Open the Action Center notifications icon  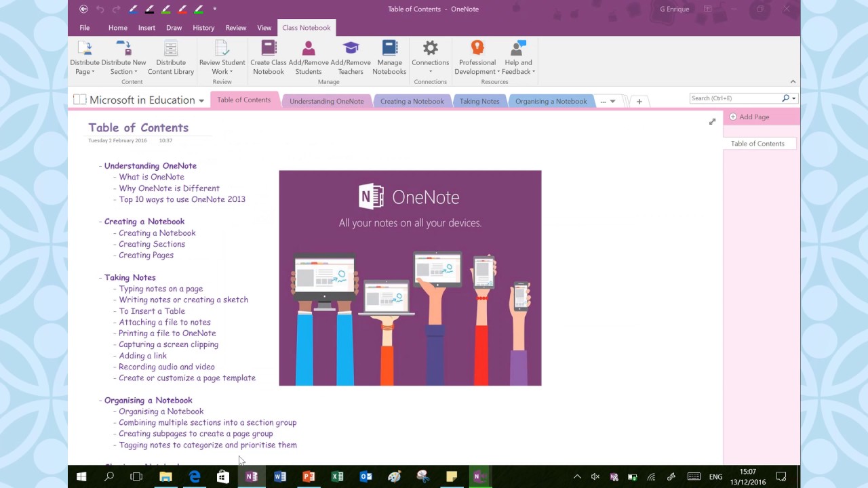[781, 476]
